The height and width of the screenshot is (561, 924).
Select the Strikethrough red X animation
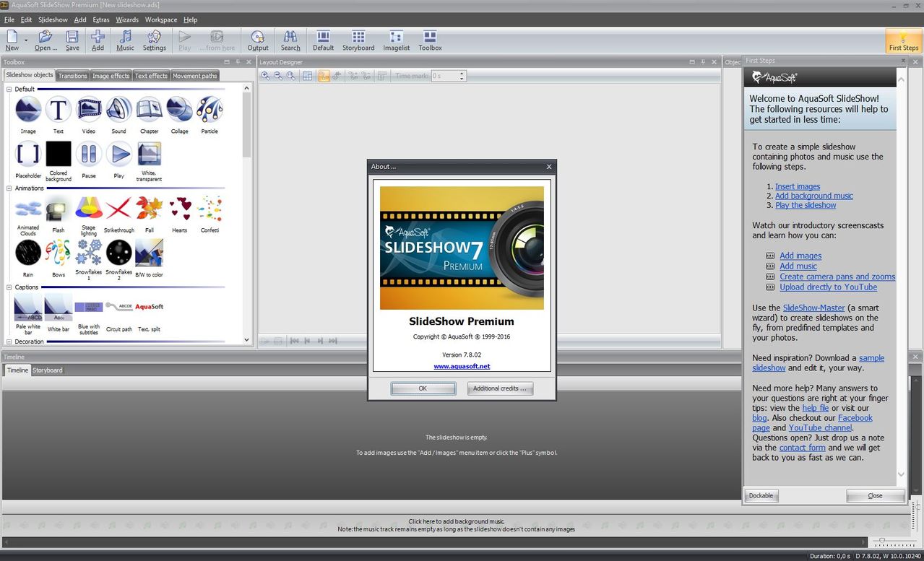click(119, 209)
